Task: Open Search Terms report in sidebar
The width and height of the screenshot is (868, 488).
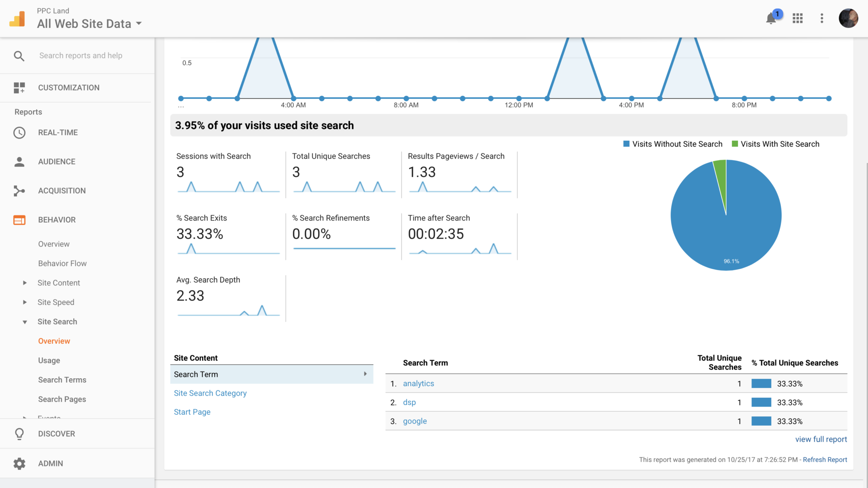Action: click(x=62, y=380)
